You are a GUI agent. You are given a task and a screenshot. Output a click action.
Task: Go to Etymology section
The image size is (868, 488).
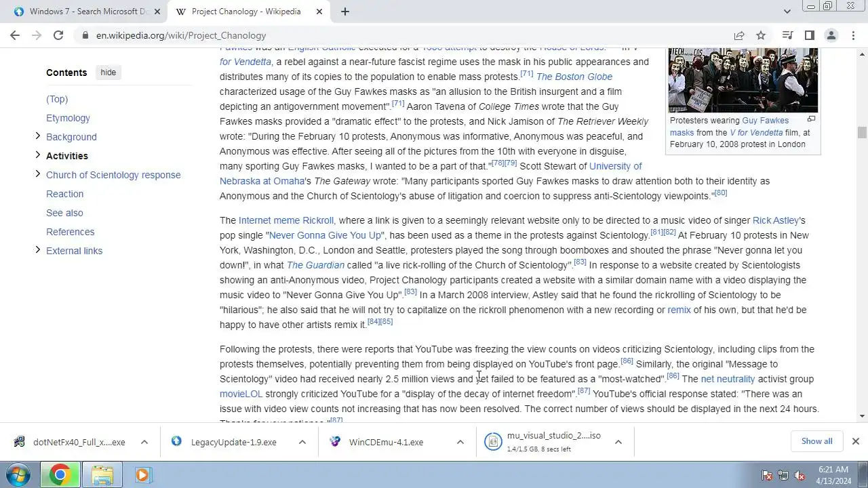[68, 118]
